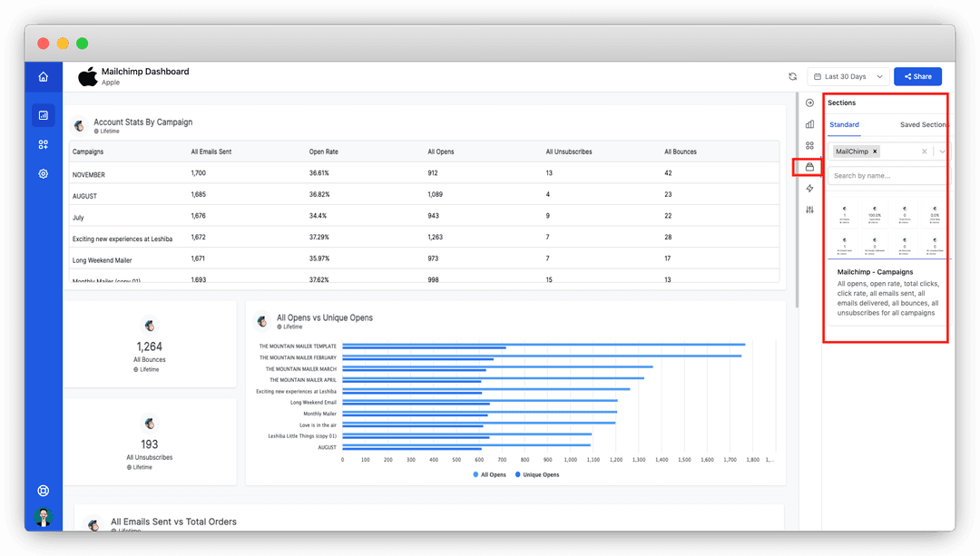980x556 pixels.
Task: Open the bar chart widgets icon
Action: click(x=810, y=124)
